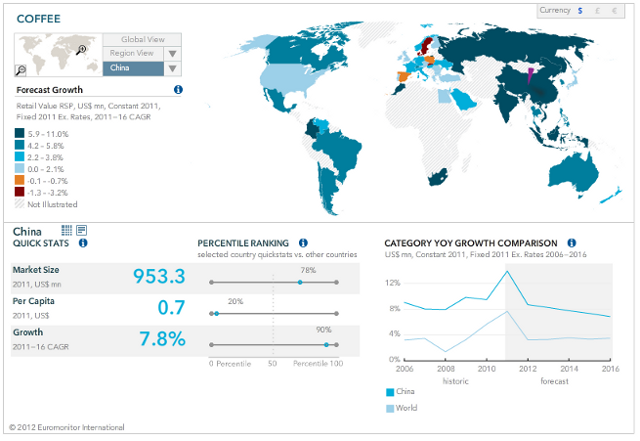Click the 5.9 - 11.0% legend color swatch
640x441 pixels.
[x=20, y=133]
